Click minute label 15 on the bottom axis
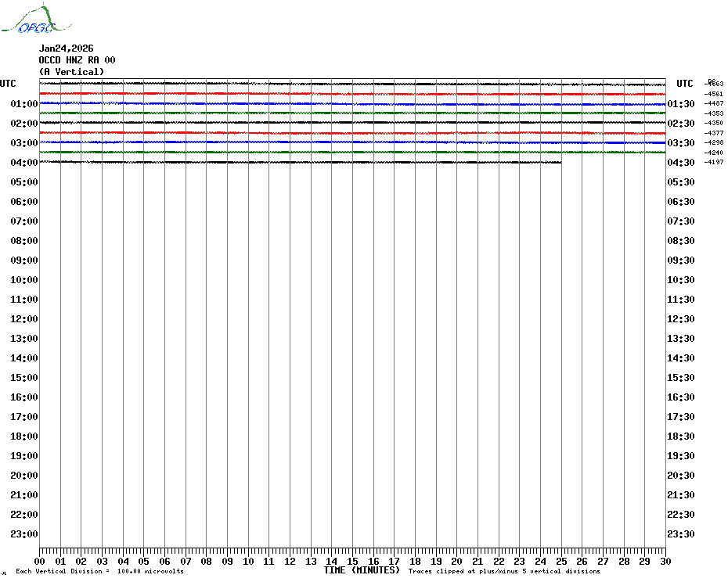 pyautogui.click(x=352, y=561)
